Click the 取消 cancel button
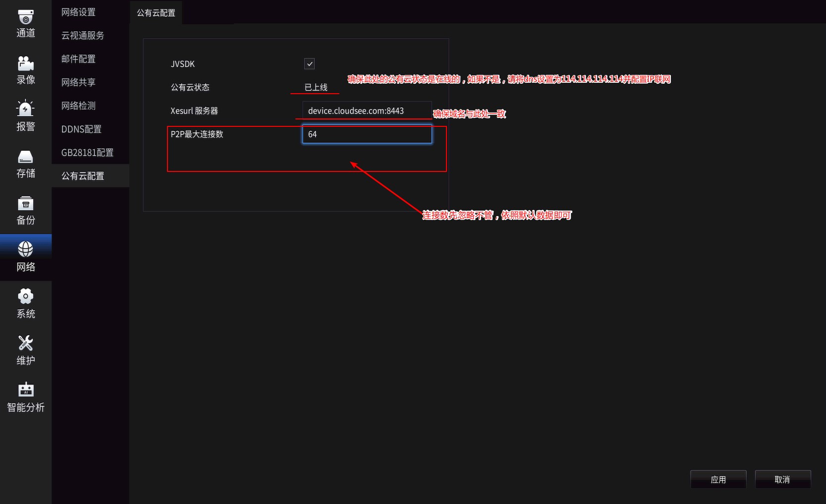The height and width of the screenshot is (504, 826). 782,479
